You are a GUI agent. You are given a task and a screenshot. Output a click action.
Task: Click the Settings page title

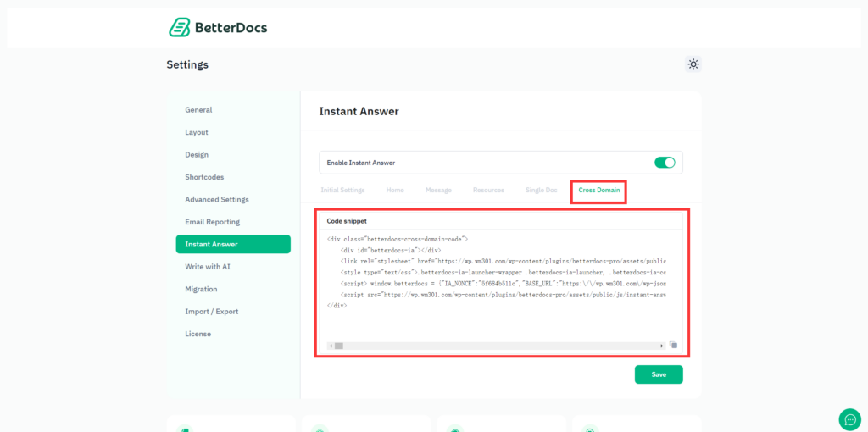[x=187, y=64]
